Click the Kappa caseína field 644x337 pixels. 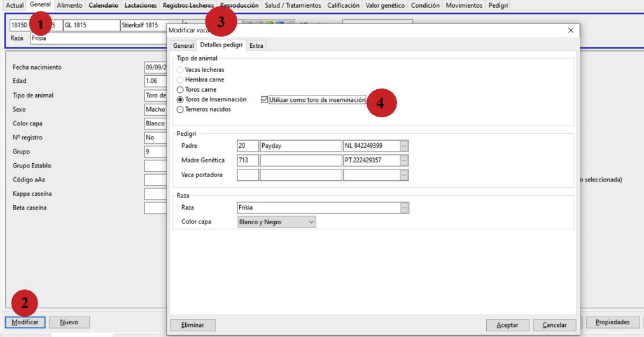156,194
